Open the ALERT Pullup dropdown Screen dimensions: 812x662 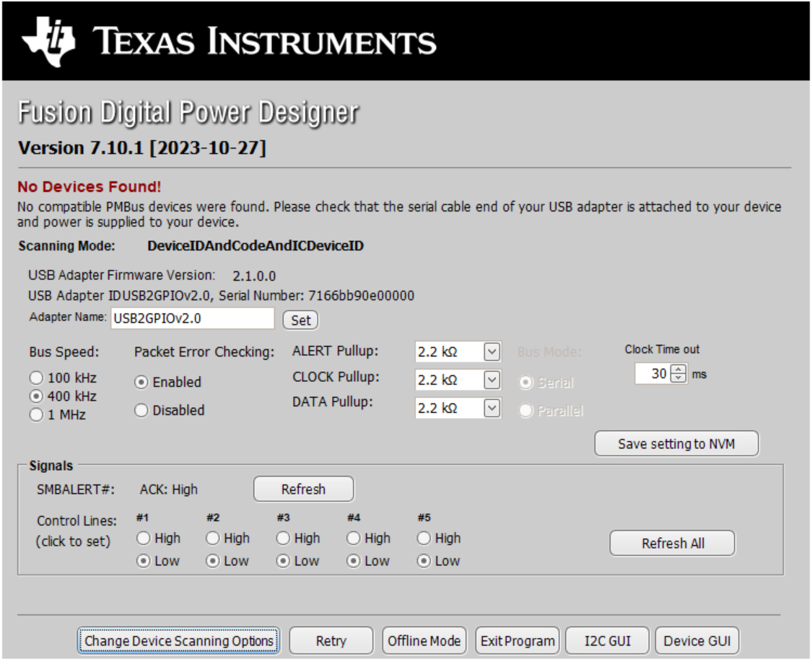[492, 352]
